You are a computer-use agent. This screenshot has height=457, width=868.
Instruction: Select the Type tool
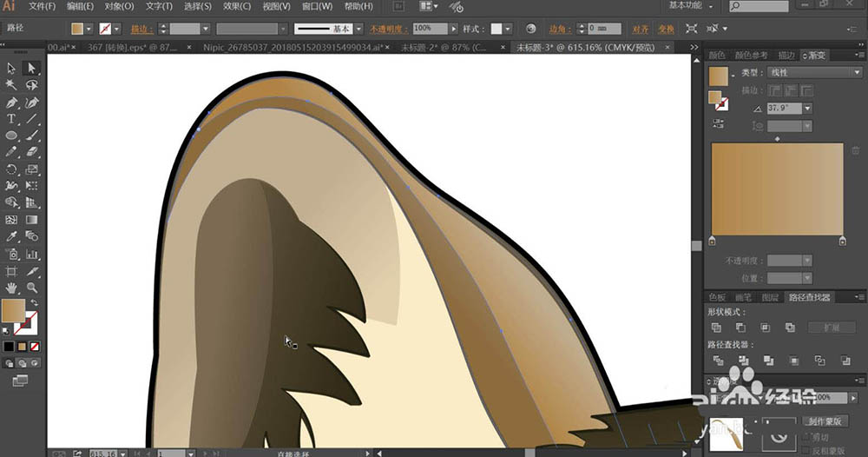coord(11,118)
